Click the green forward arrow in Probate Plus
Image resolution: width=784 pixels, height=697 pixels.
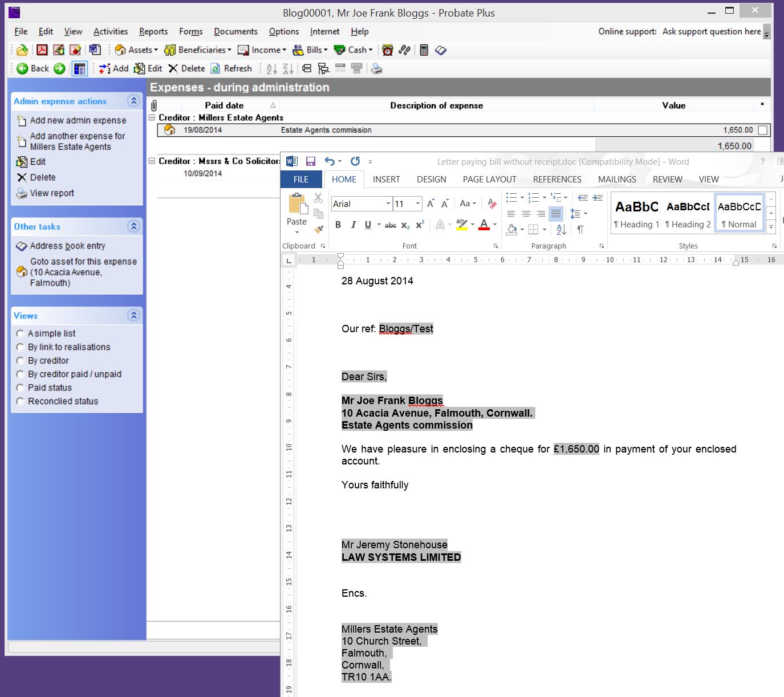pos(59,69)
